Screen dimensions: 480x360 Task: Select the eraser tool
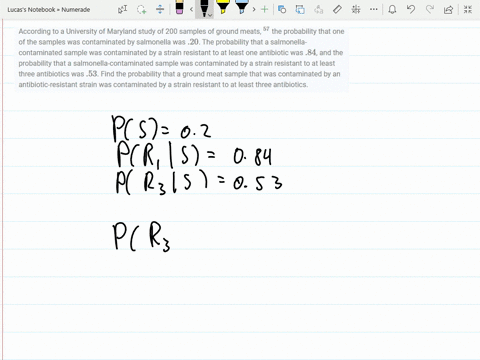pos(179,7)
